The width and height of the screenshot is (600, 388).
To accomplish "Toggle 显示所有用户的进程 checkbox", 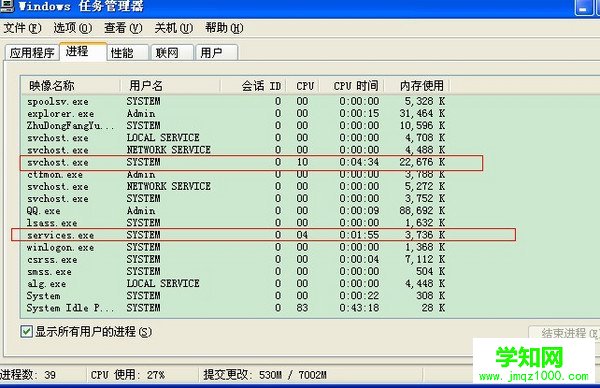I will (x=26, y=331).
